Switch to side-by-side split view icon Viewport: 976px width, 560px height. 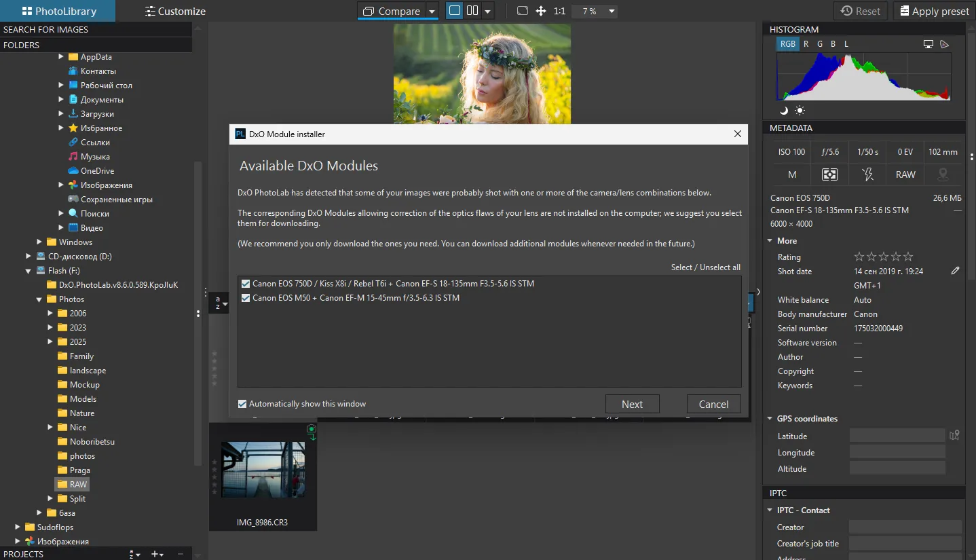click(472, 11)
